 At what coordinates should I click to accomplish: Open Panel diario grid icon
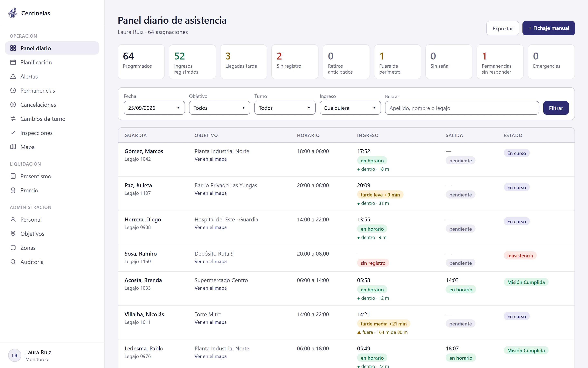click(x=13, y=48)
